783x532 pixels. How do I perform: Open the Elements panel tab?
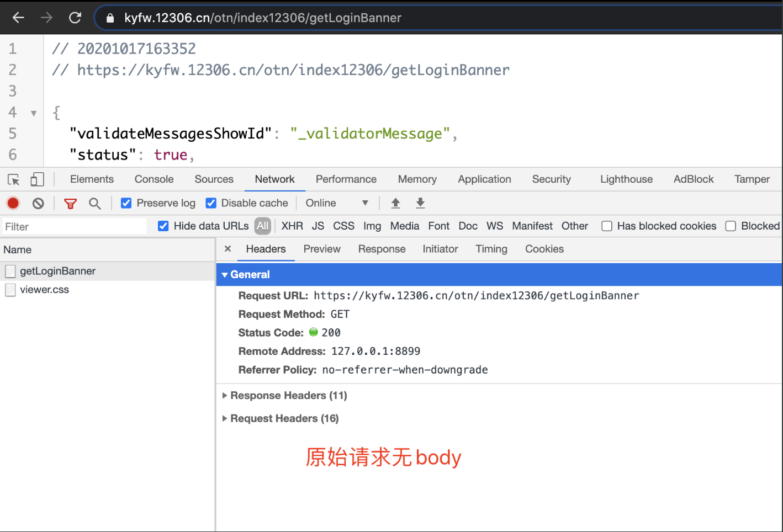click(92, 179)
